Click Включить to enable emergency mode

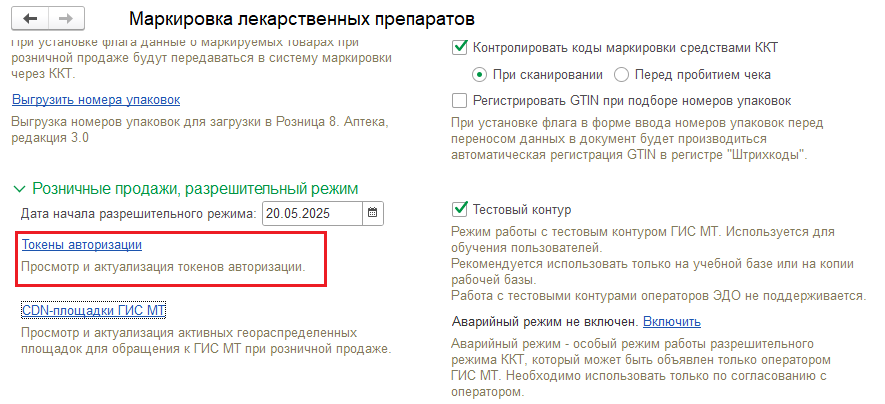672,322
